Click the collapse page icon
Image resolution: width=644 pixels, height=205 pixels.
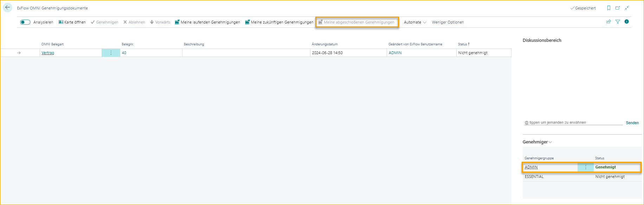pyautogui.click(x=627, y=8)
